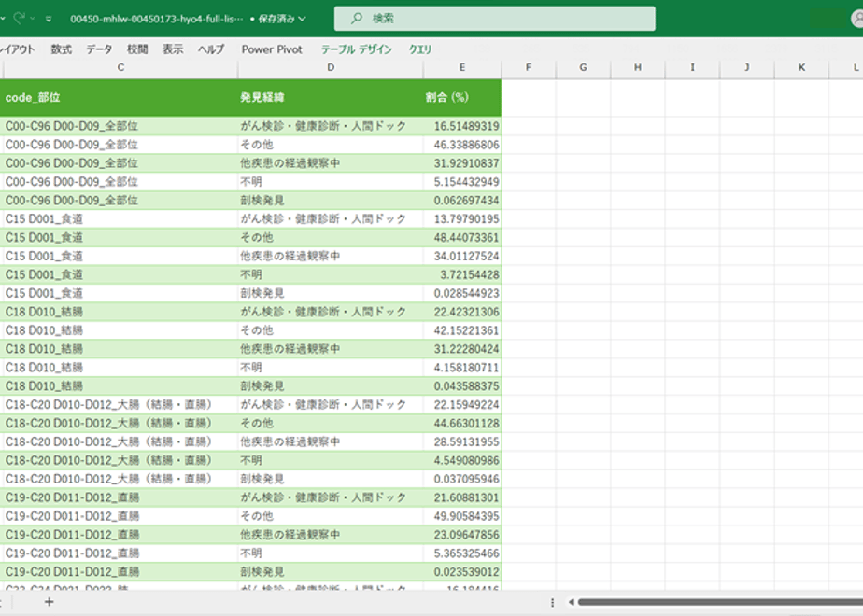Click がん検診 cell in first C00-C96 全部位 row

point(331,126)
